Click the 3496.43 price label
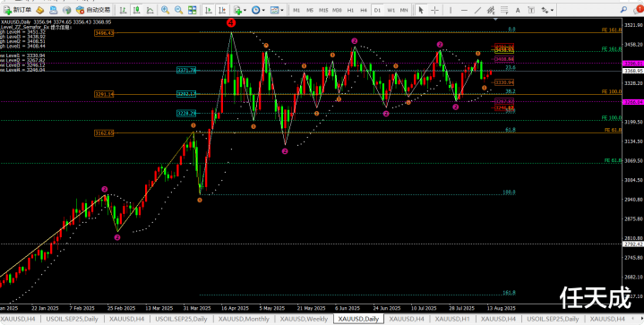The width and height of the screenshot is (644, 325). tap(104, 33)
